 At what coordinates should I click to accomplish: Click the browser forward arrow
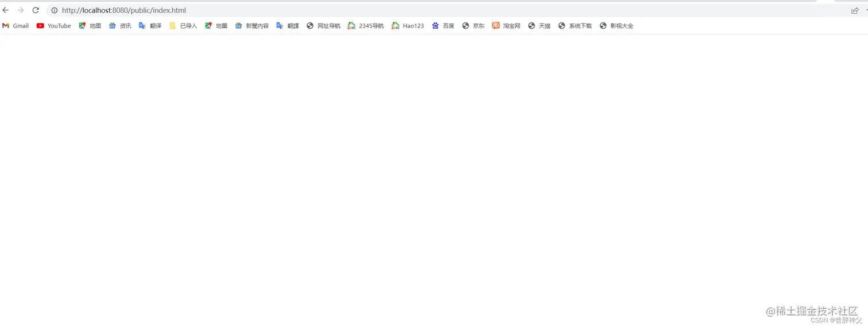[x=21, y=10]
